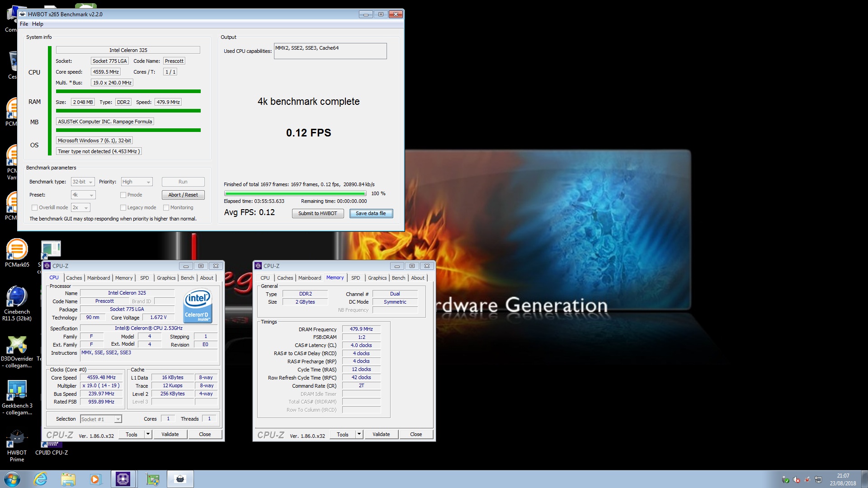This screenshot has height=488, width=868.
Task: Click the Elapsed time 03:55:53.633 text
Action: pyautogui.click(x=254, y=202)
